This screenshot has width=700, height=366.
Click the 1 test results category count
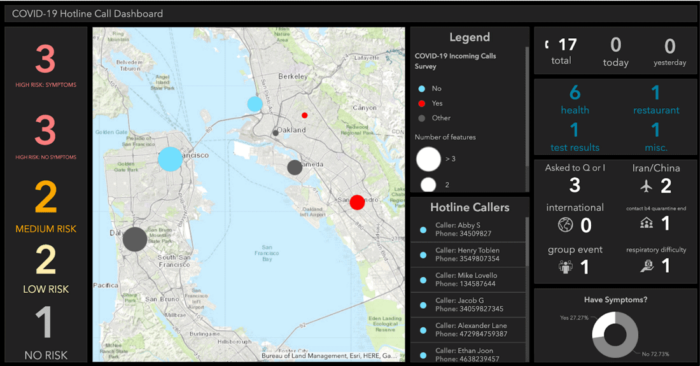575,130
